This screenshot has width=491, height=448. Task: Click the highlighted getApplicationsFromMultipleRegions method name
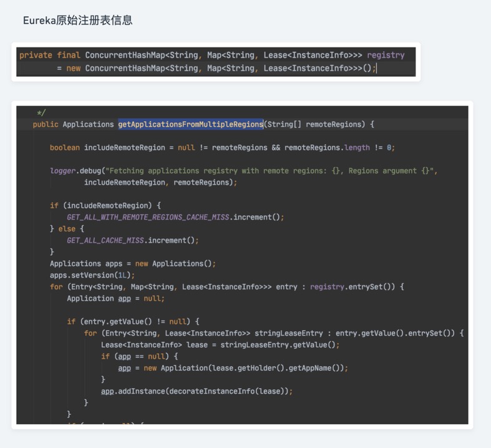click(x=190, y=124)
